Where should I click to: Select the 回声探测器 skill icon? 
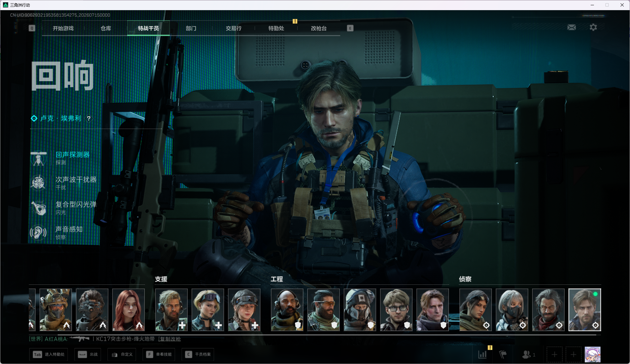(39, 158)
